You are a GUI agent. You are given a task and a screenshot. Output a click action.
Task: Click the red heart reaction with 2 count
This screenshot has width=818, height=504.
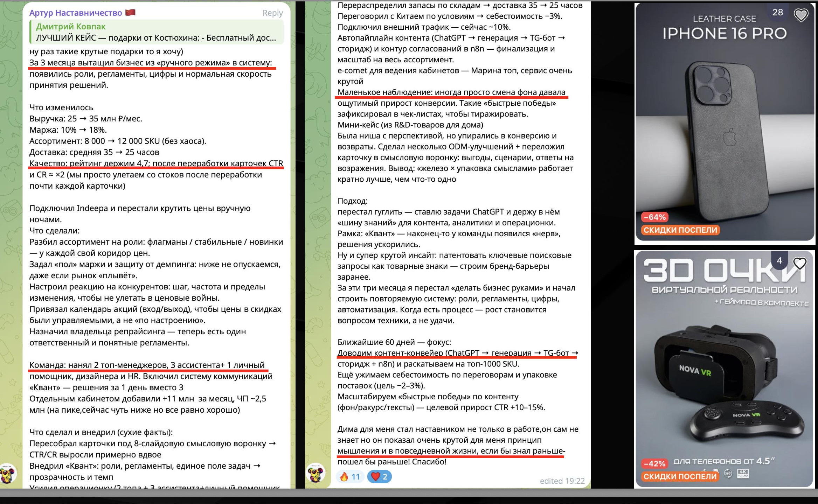pyautogui.click(x=379, y=477)
